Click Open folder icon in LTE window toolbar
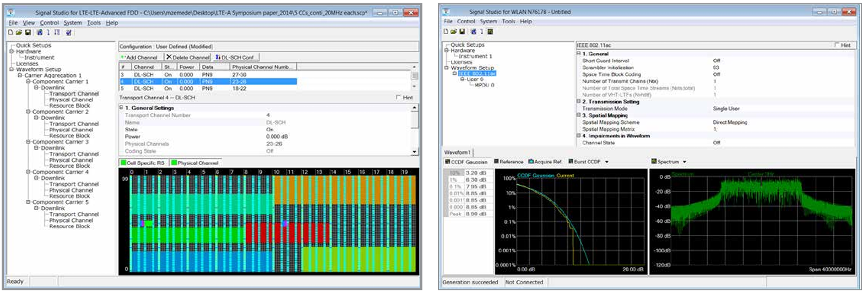This screenshot has height=296, width=868. pyautogui.click(x=19, y=33)
